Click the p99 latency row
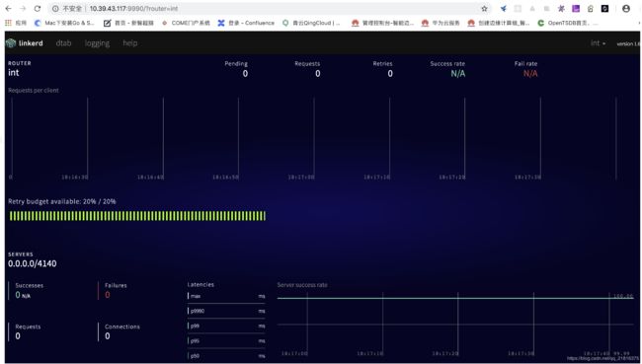Screen dimensions: 642x364 [x=226, y=326]
